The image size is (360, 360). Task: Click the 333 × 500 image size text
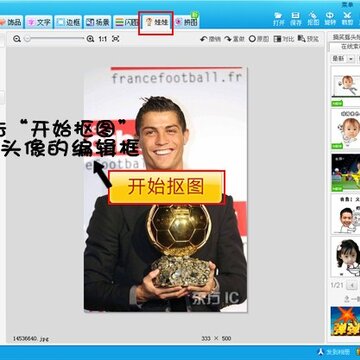pyautogui.click(x=216, y=339)
